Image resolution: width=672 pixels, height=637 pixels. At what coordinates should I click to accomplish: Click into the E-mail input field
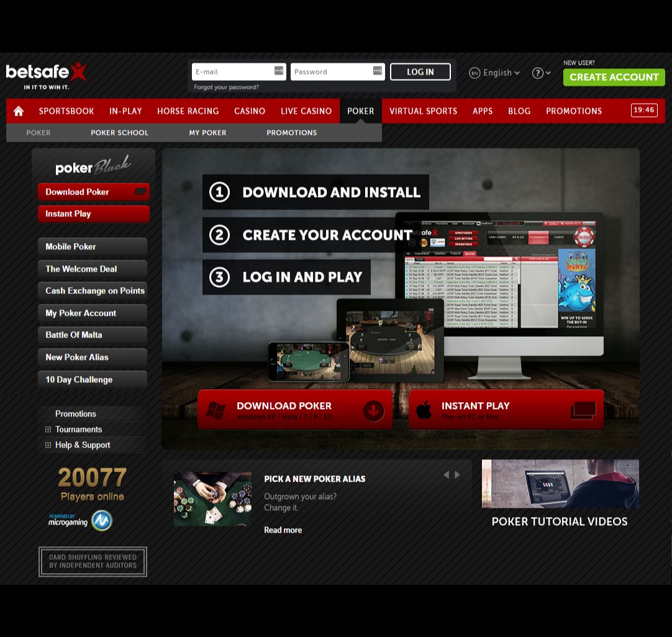[232, 71]
